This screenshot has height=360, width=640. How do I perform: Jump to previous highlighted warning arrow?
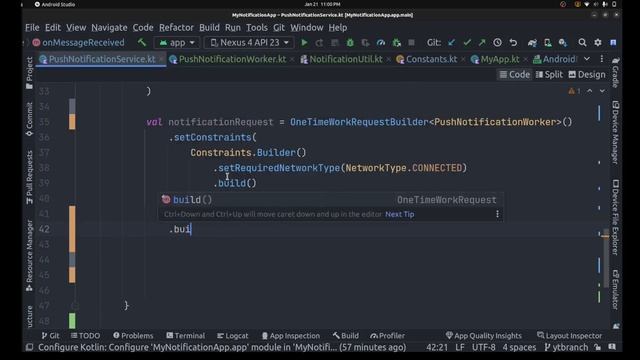tap(589, 91)
